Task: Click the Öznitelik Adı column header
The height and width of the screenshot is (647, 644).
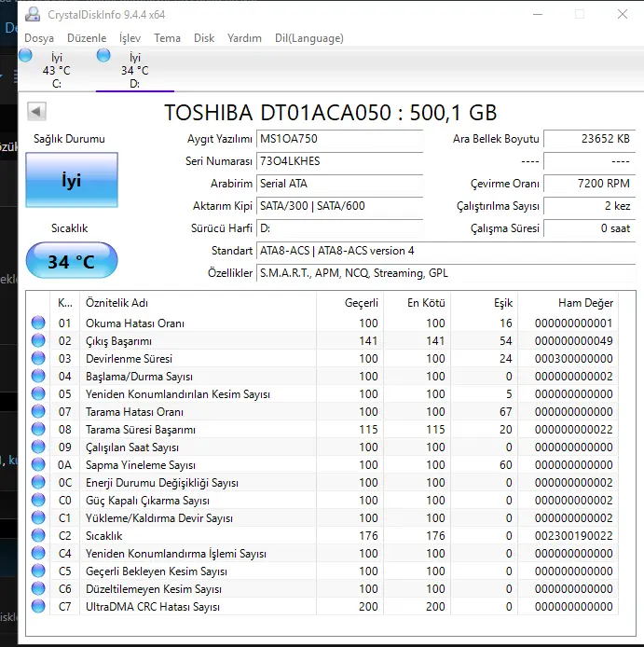Action: pos(198,303)
